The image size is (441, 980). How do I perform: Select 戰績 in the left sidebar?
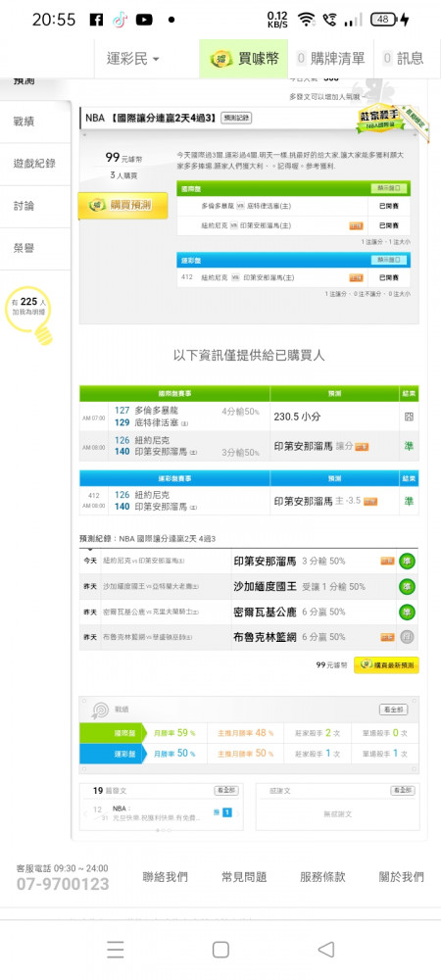[x=24, y=122]
